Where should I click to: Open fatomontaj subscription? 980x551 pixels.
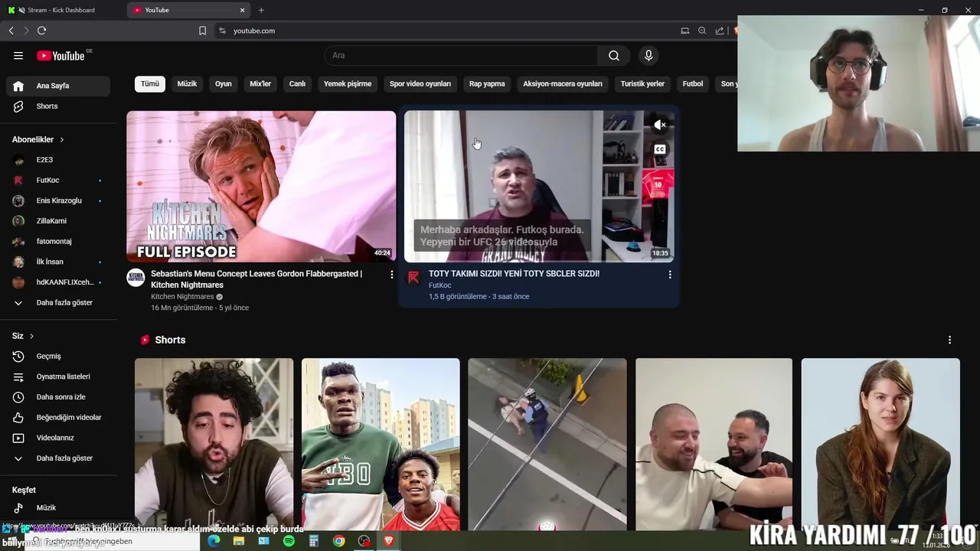click(58, 241)
